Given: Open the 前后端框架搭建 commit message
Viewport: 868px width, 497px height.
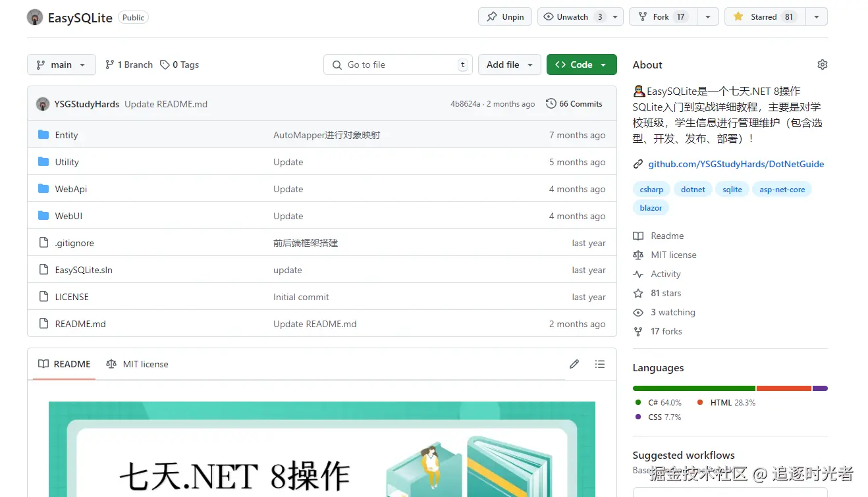Looking at the screenshot, I should click(x=306, y=243).
